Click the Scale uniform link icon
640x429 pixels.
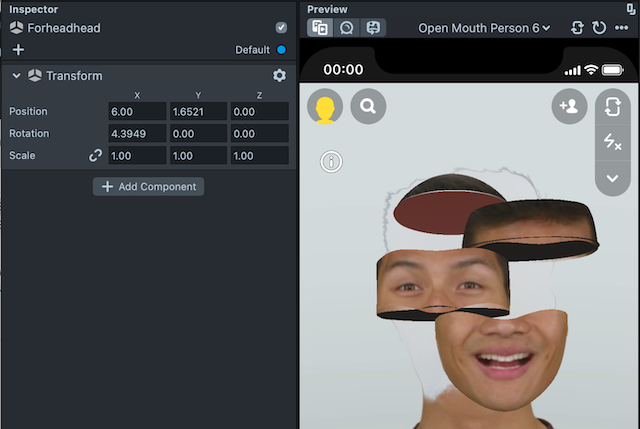pyautogui.click(x=96, y=156)
